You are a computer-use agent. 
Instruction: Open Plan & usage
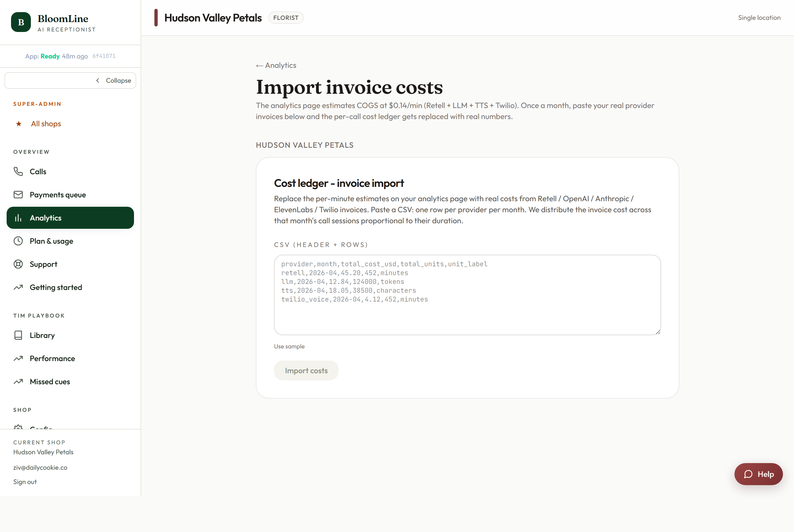(70, 241)
